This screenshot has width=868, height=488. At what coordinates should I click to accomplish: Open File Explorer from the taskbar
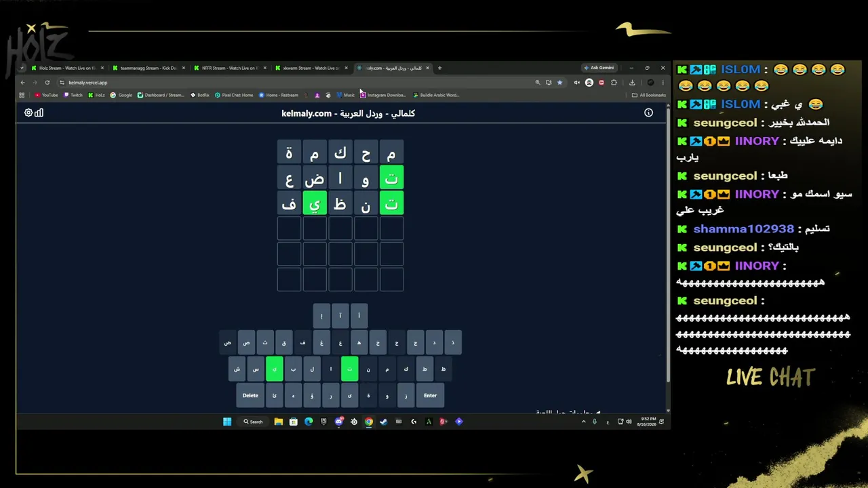coord(278,422)
